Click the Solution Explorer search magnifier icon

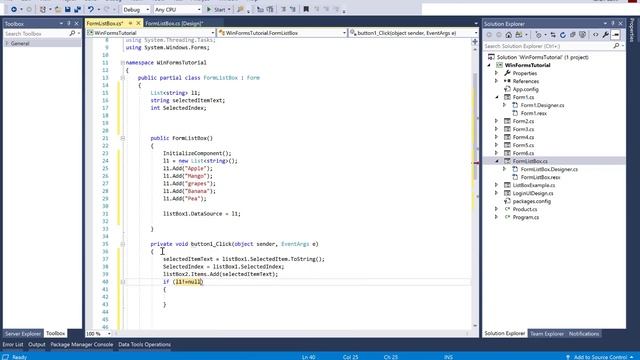(616, 46)
